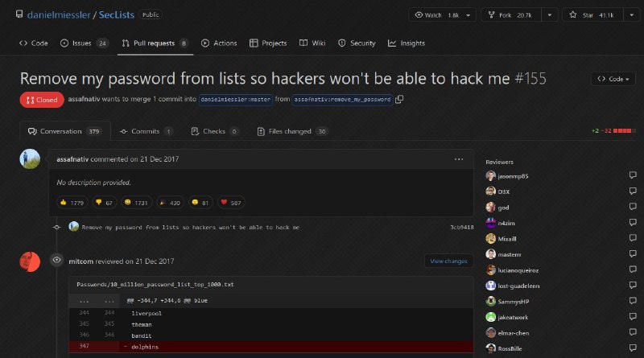Open the comment options three-dot menu
Image resolution: width=644 pixels, height=358 pixels.
459,159
